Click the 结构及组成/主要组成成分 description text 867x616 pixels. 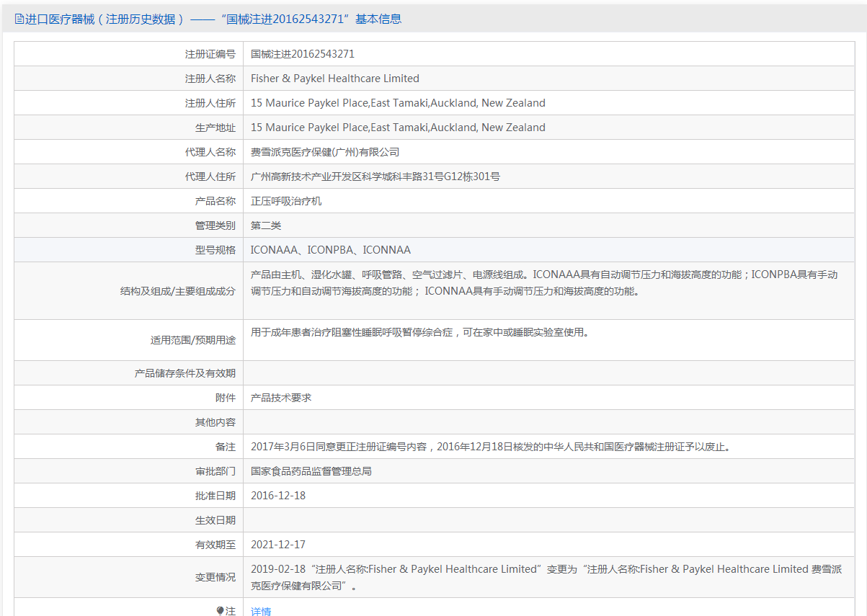click(544, 283)
